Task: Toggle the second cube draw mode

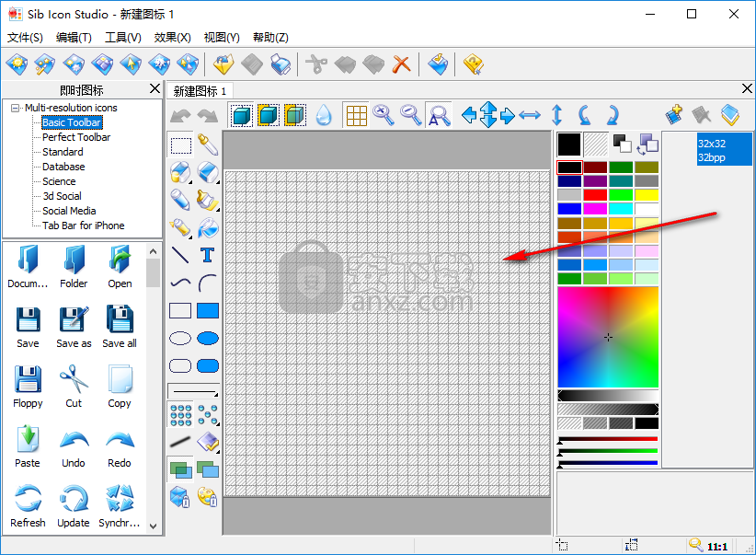Action: coord(269,115)
